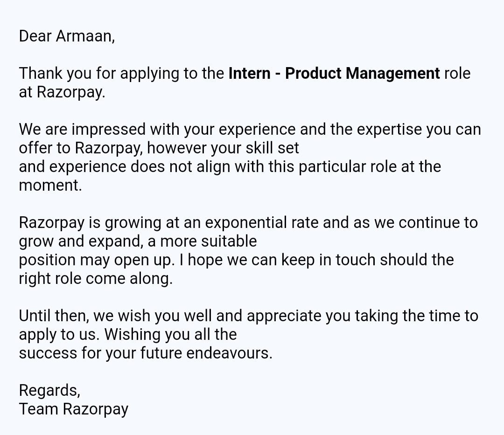Click the "Dear Armaan," greeting line
The image size is (504, 435).
pos(67,36)
